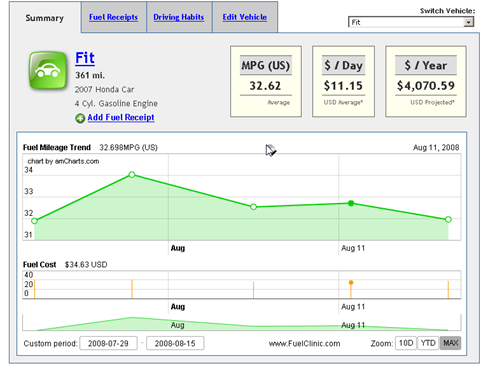Click the Add Fuel Receipt link

tap(121, 117)
